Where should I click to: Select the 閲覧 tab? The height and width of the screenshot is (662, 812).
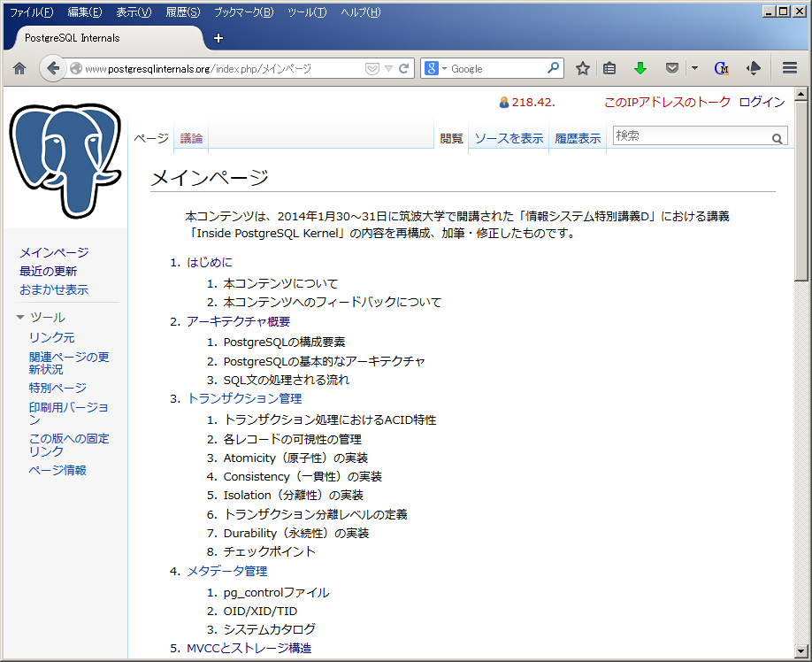(451, 138)
